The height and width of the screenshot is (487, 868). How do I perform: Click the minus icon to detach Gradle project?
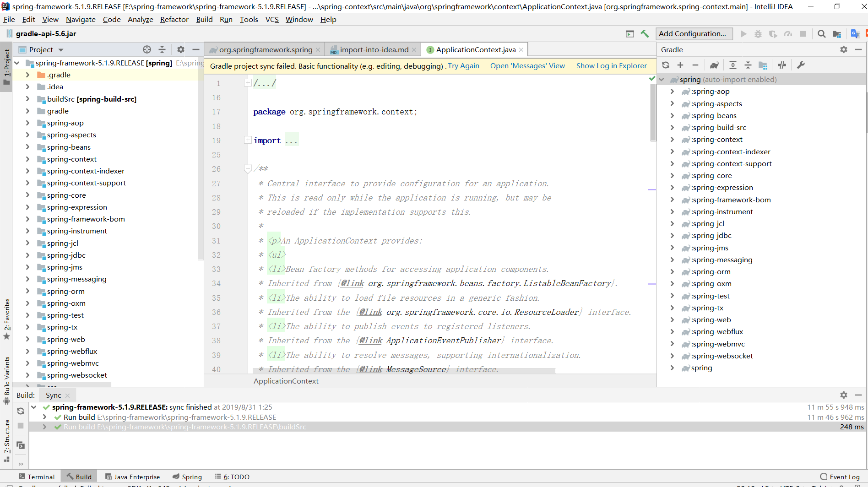pos(695,65)
